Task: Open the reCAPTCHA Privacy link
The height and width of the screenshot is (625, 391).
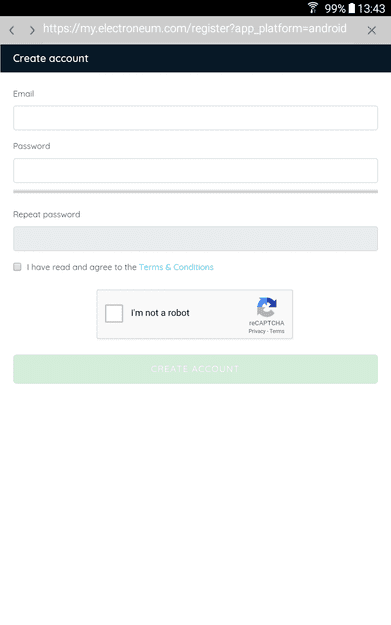Action: (x=257, y=331)
